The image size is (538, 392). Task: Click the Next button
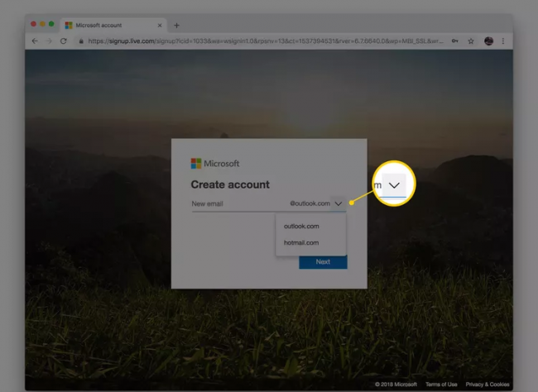(x=323, y=261)
